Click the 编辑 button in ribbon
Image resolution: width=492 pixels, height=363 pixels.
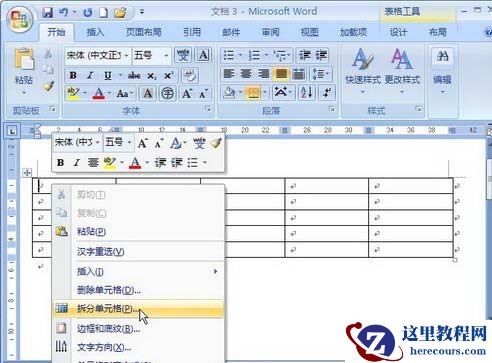click(x=442, y=70)
